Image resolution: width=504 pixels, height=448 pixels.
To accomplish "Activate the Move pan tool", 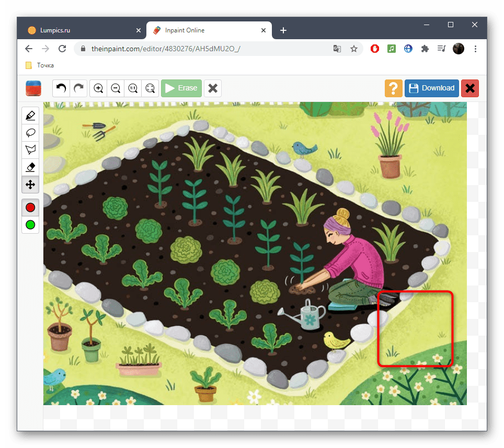I will [30, 185].
